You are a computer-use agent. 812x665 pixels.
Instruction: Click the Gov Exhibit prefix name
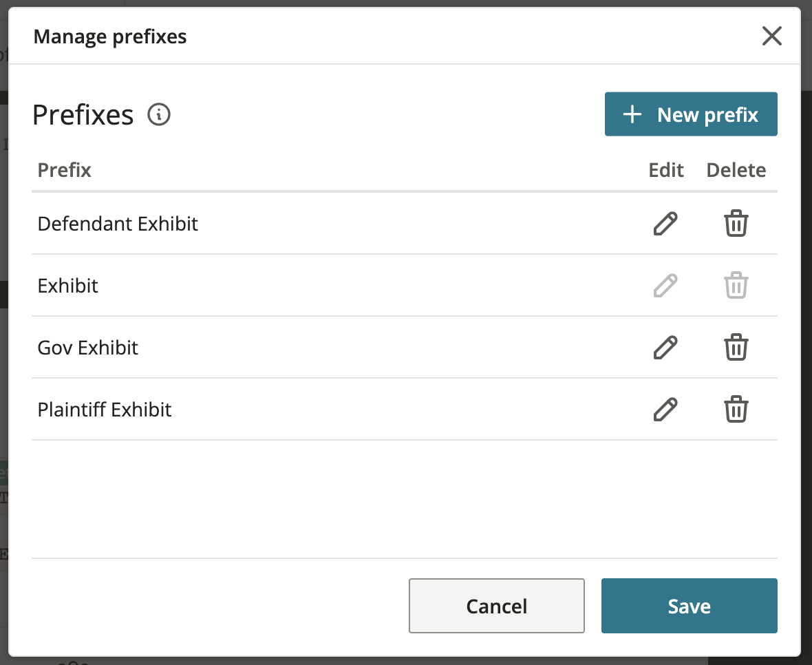[x=88, y=348]
